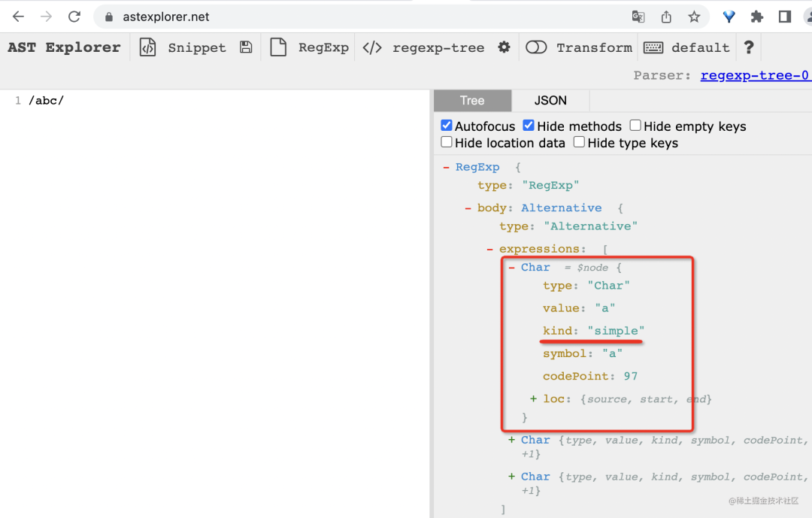Go forward with the browser forward arrow
This screenshot has width=812, height=518.
[x=46, y=17]
